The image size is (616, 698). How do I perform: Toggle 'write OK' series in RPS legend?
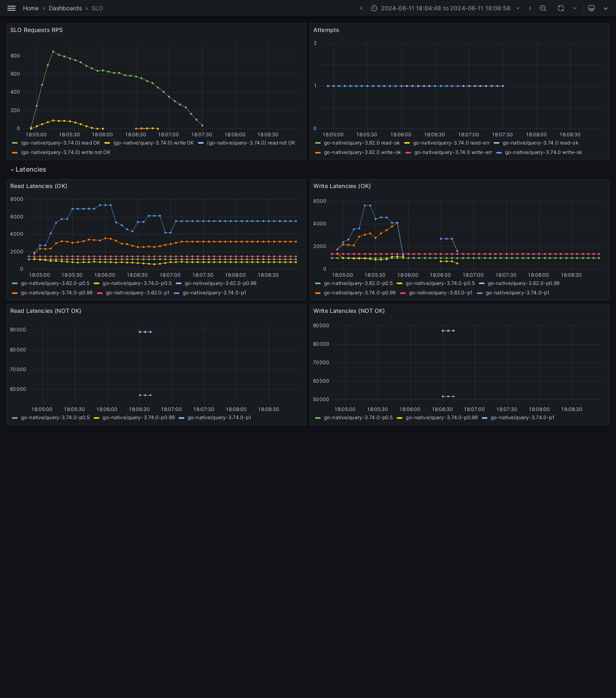click(154, 143)
